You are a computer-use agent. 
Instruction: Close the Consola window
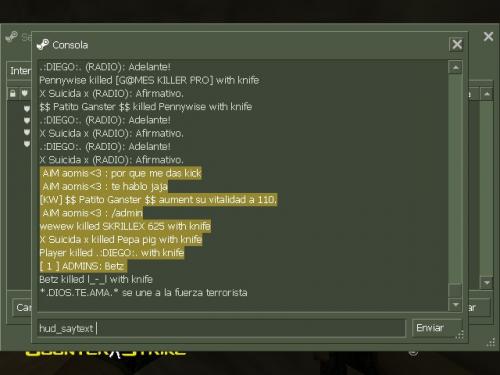click(457, 44)
